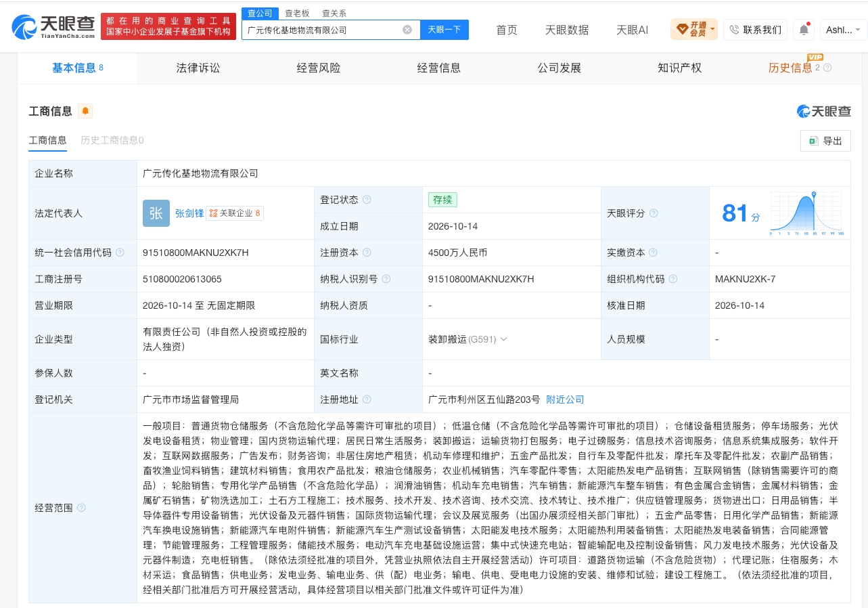Click the phone icon of 联系我们

pos(735,30)
